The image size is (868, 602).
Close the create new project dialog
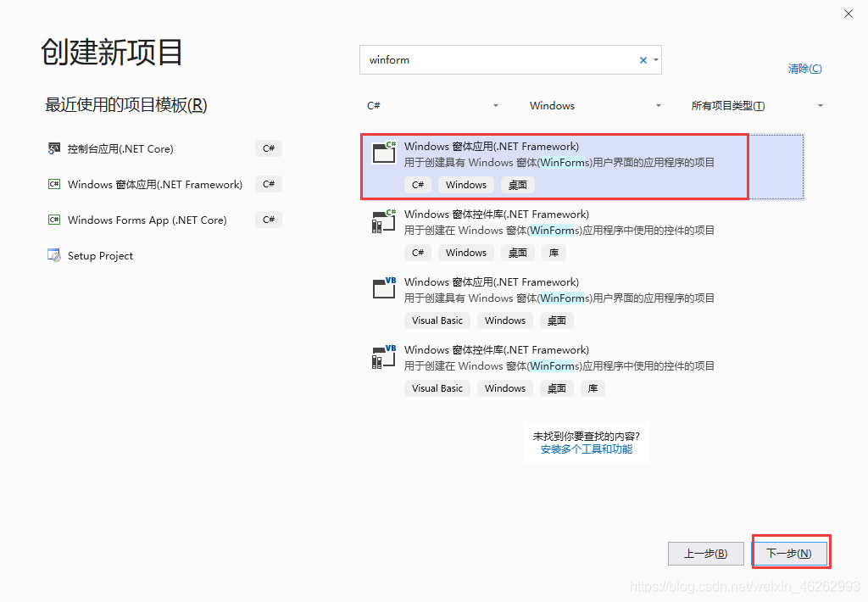[848, 14]
